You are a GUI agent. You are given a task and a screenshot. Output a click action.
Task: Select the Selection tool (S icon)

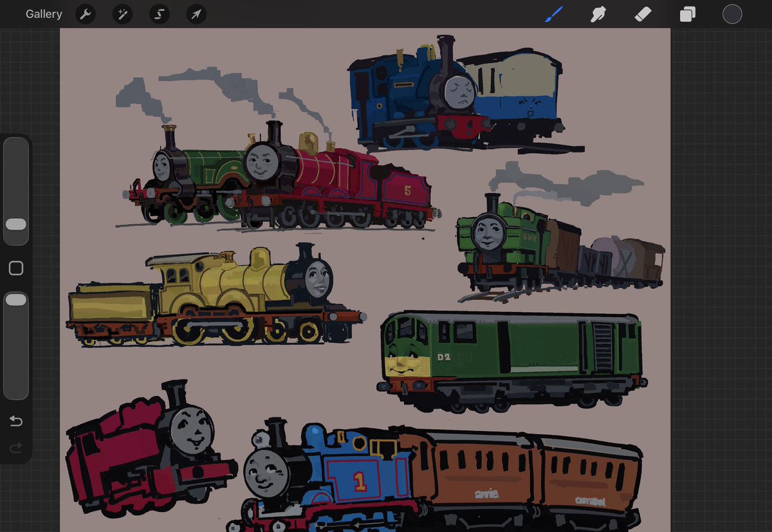click(x=160, y=14)
